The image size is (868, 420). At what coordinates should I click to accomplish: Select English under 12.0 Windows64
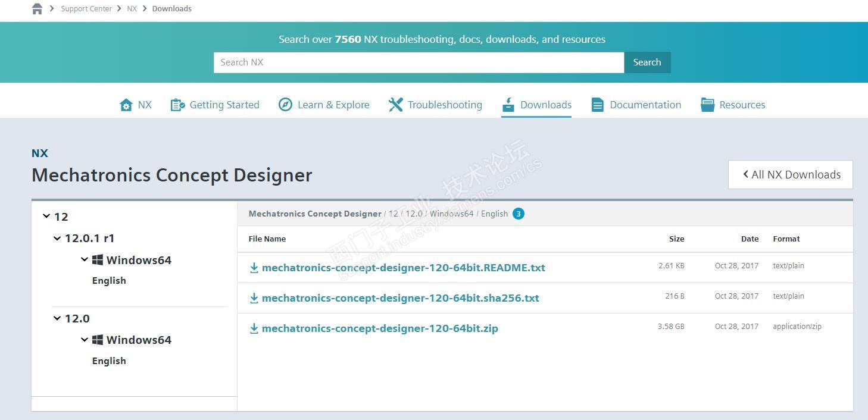109,361
